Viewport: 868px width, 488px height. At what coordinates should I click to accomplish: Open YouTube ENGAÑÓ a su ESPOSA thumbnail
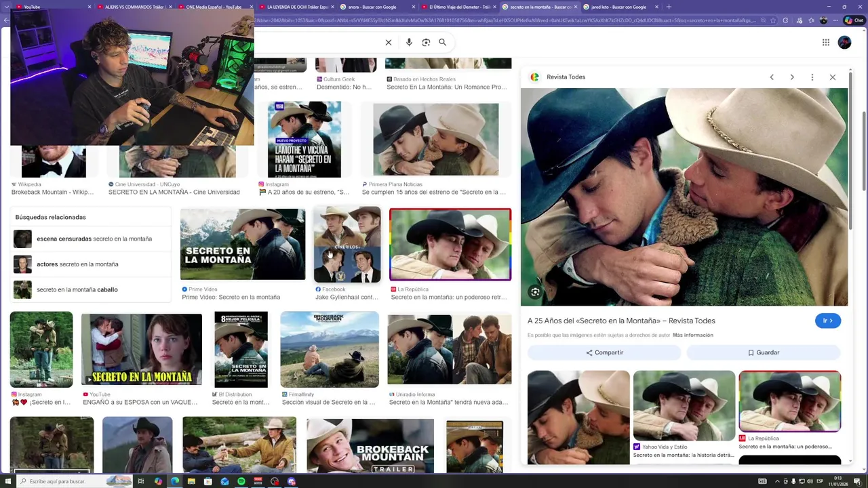[x=142, y=350]
